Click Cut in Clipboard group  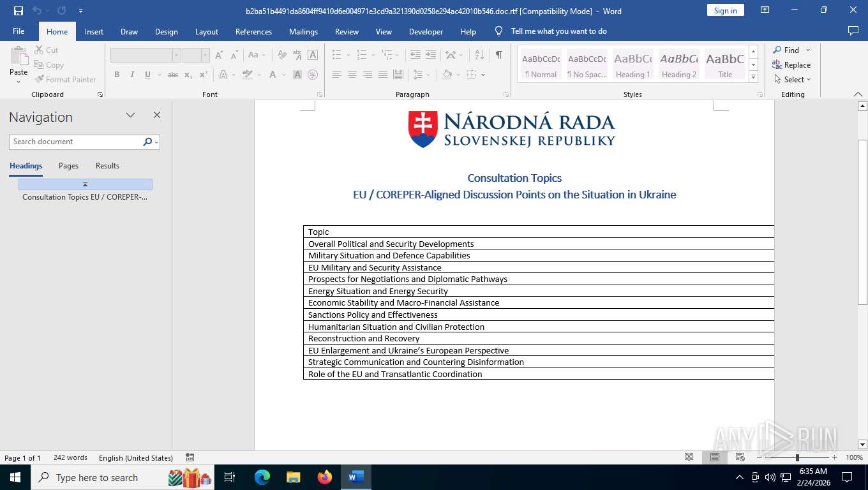(46, 50)
